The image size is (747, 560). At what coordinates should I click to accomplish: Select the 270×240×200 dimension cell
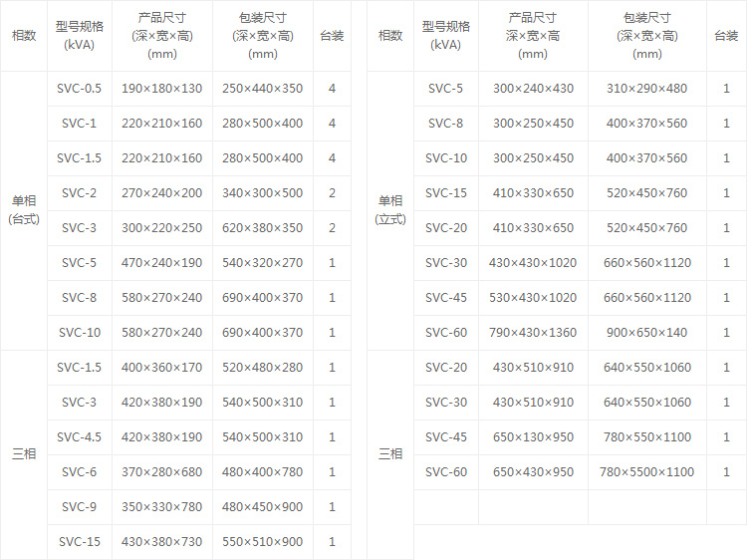(x=161, y=193)
